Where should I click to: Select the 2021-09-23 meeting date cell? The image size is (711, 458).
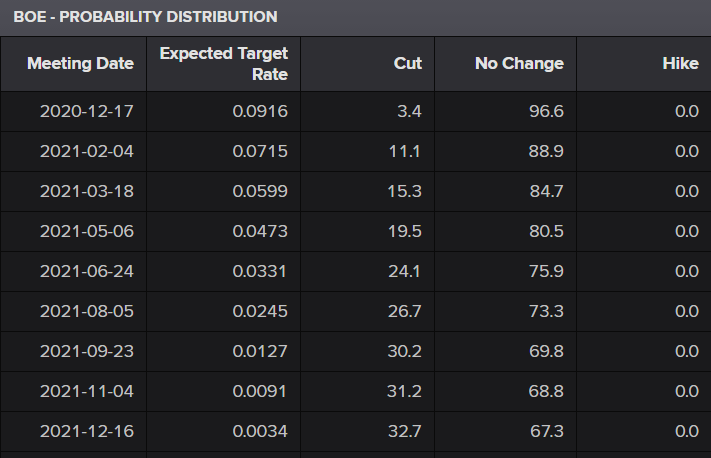pos(73,351)
